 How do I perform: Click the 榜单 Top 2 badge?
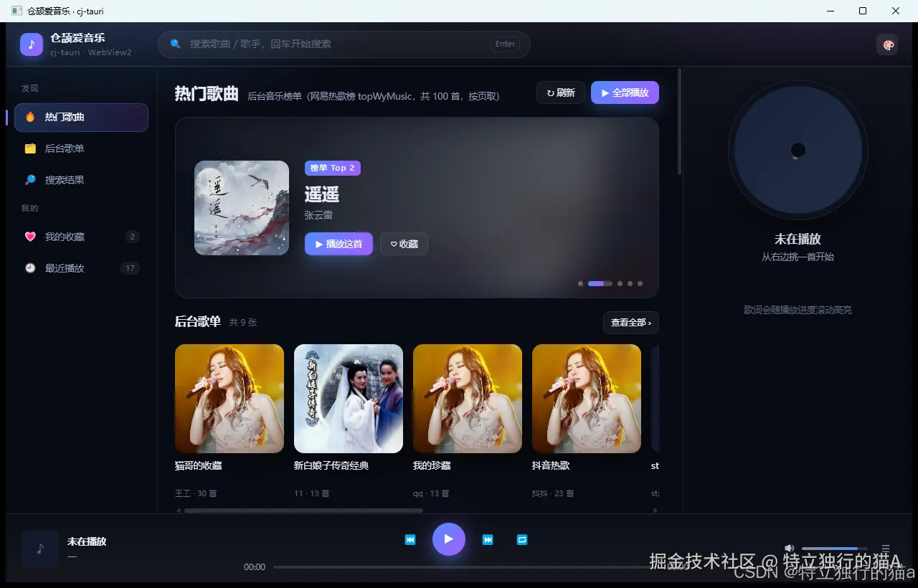point(333,168)
